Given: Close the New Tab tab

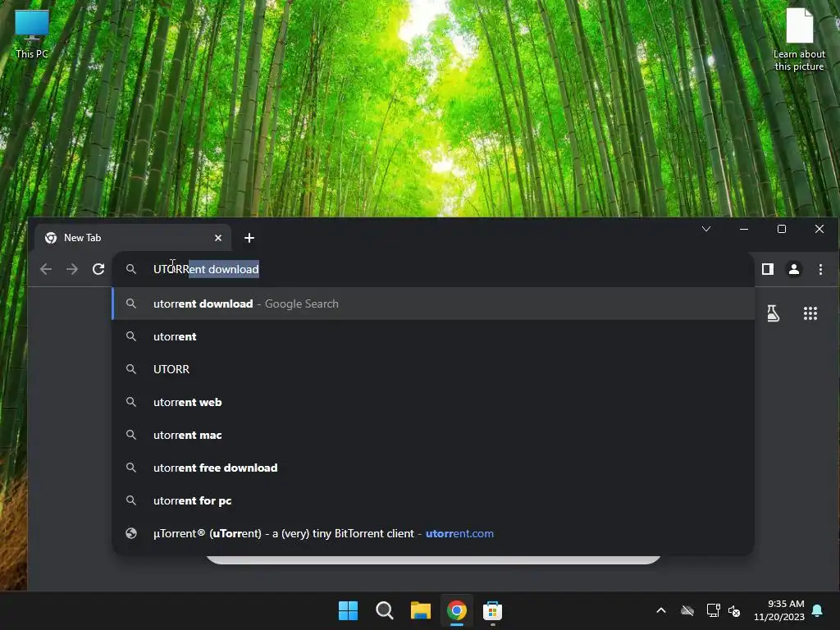Looking at the screenshot, I should [x=218, y=238].
